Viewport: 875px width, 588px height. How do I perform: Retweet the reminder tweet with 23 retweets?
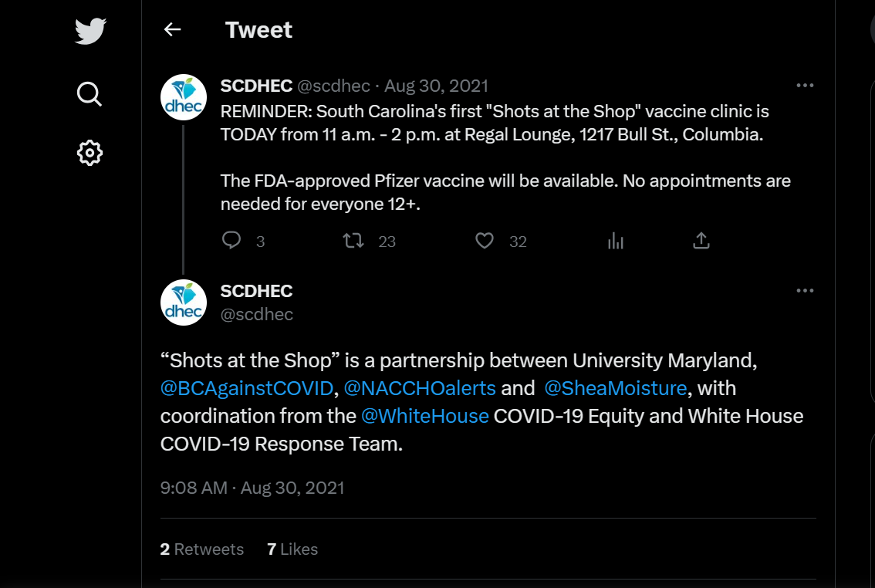[353, 241]
